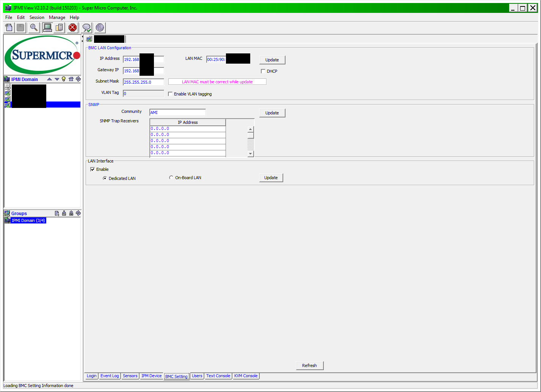Switch to the Sensors tab

pos(130,376)
